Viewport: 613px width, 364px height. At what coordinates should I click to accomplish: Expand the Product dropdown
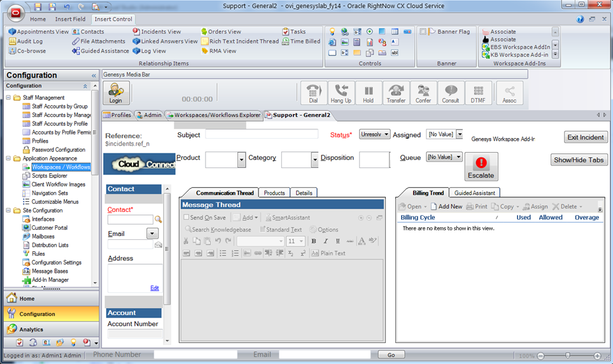tap(241, 160)
